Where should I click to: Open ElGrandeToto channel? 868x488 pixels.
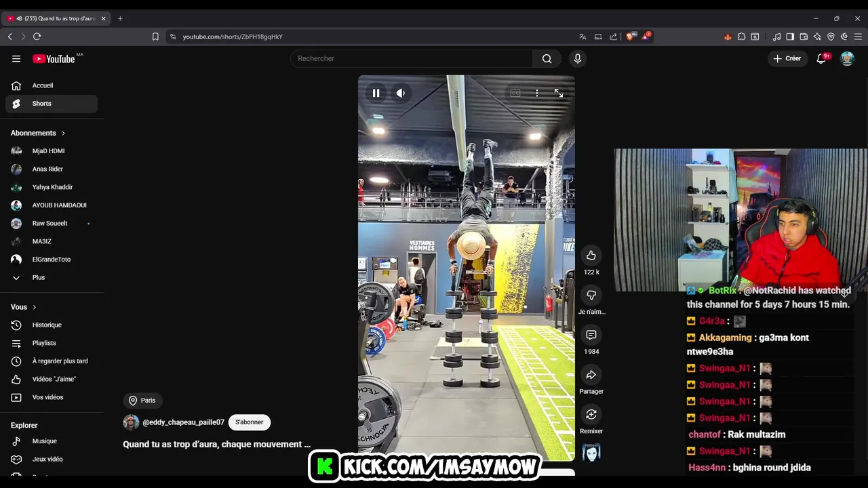point(52,260)
